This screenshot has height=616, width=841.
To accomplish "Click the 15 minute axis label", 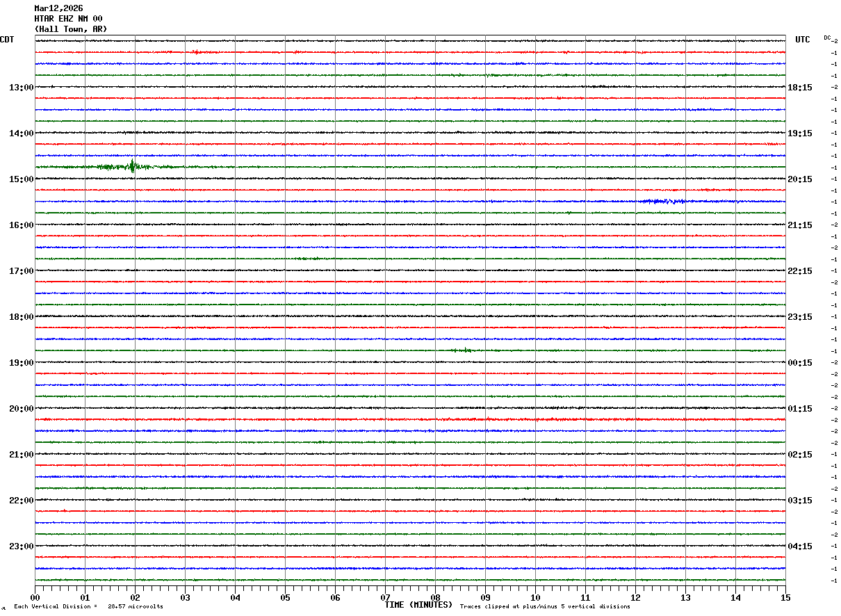I will click(785, 597).
